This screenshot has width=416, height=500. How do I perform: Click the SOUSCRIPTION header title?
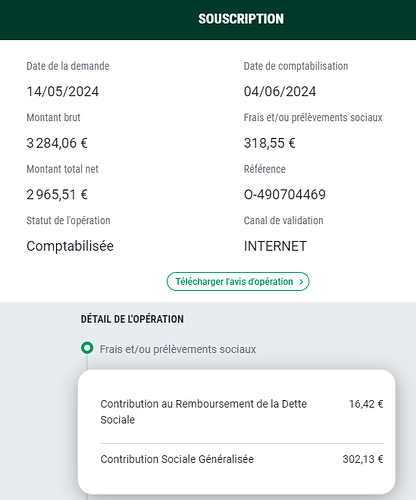click(241, 19)
